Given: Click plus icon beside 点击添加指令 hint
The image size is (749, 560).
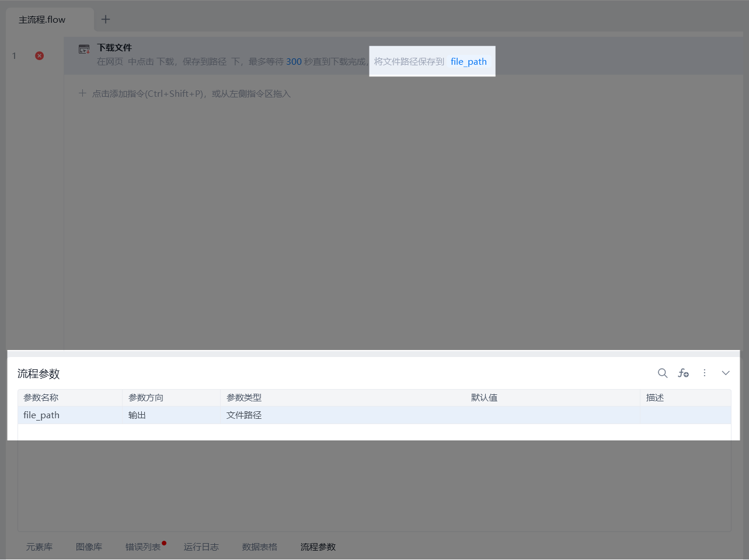Looking at the screenshot, I should [x=82, y=93].
